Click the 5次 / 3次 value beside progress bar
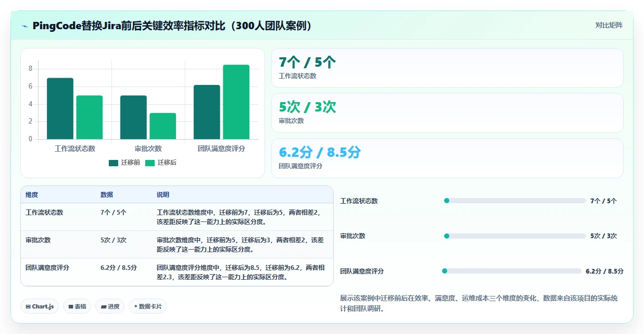Image resolution: width=644 pixels, height=334 pixels. coord(603,236)
